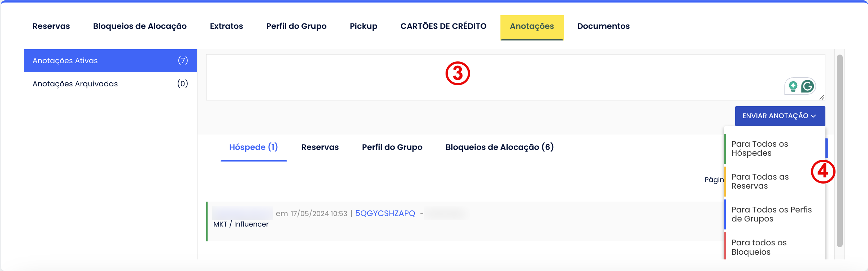Open the Bloqueios de Alocação top tab
Viewport: 868px width, 271px height.
(x=140, y=26)
